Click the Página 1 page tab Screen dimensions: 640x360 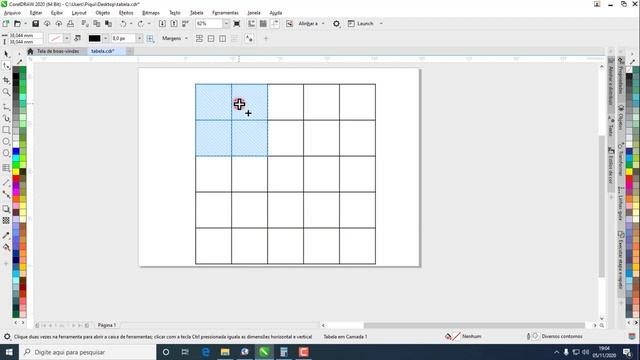pyautogui.click(x=107, y=325)
